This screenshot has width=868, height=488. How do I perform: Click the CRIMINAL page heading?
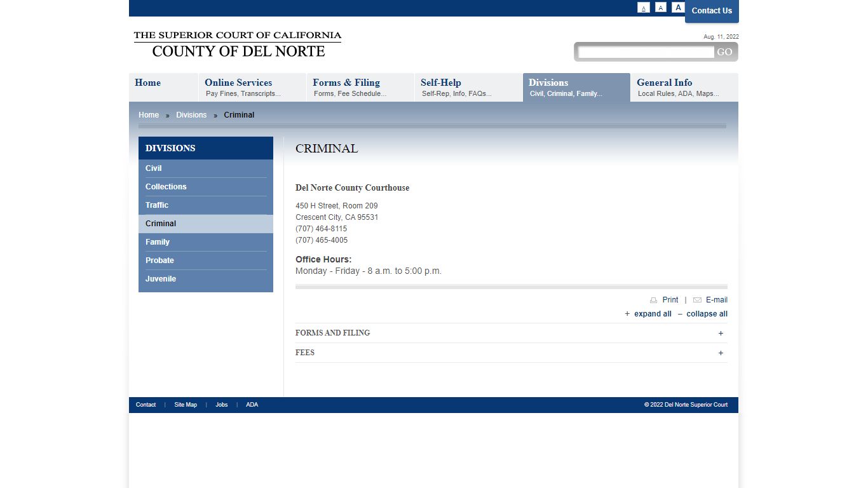327,149
